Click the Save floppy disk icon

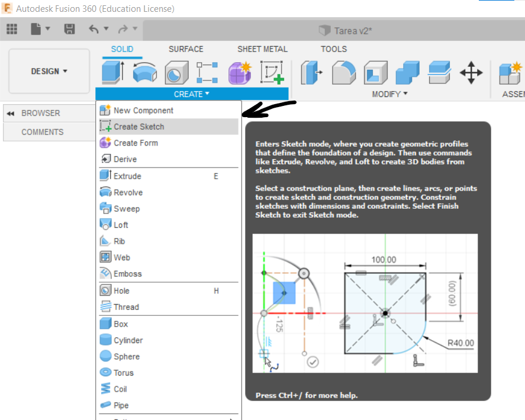coord(69,29)
